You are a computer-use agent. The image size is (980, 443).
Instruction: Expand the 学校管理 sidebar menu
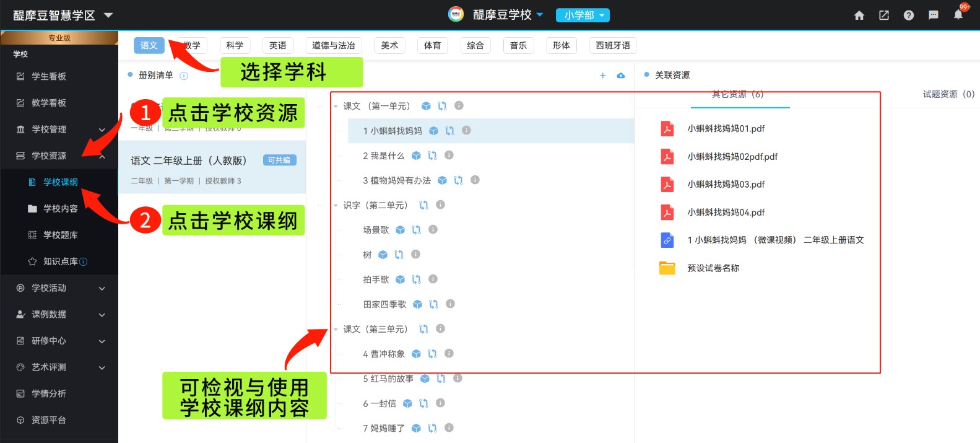60,129
